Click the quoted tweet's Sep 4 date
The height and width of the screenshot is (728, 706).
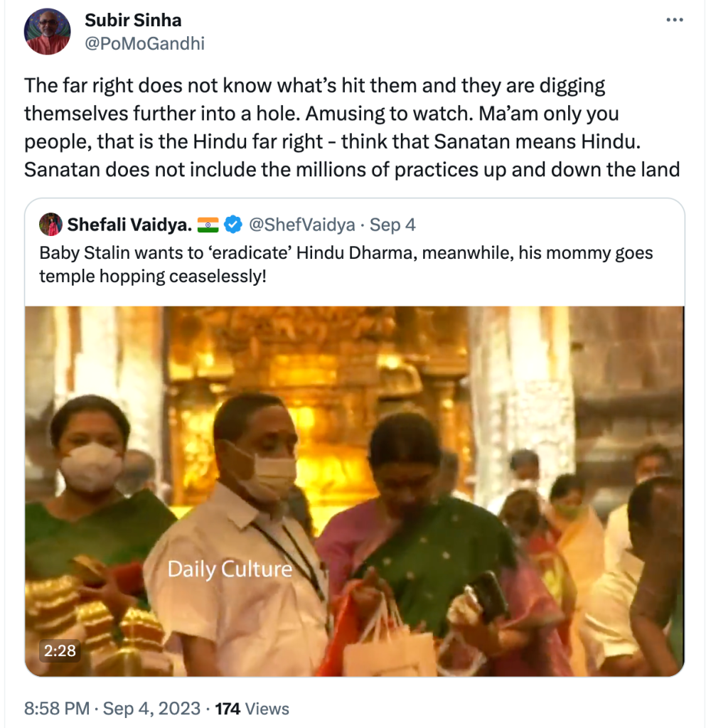tap(392, 225)
